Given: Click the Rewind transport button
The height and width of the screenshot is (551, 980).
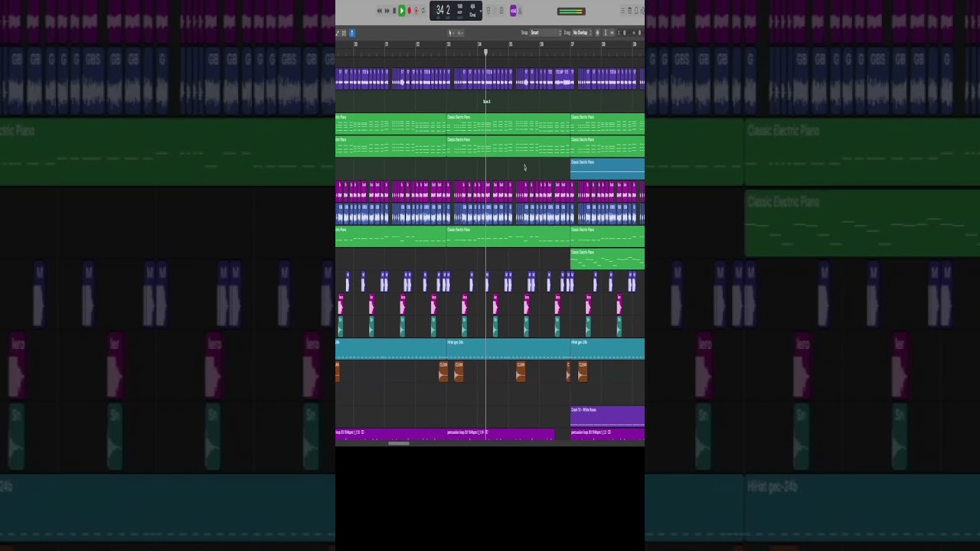Looking at the screenshot, I should tap(379, 11).
